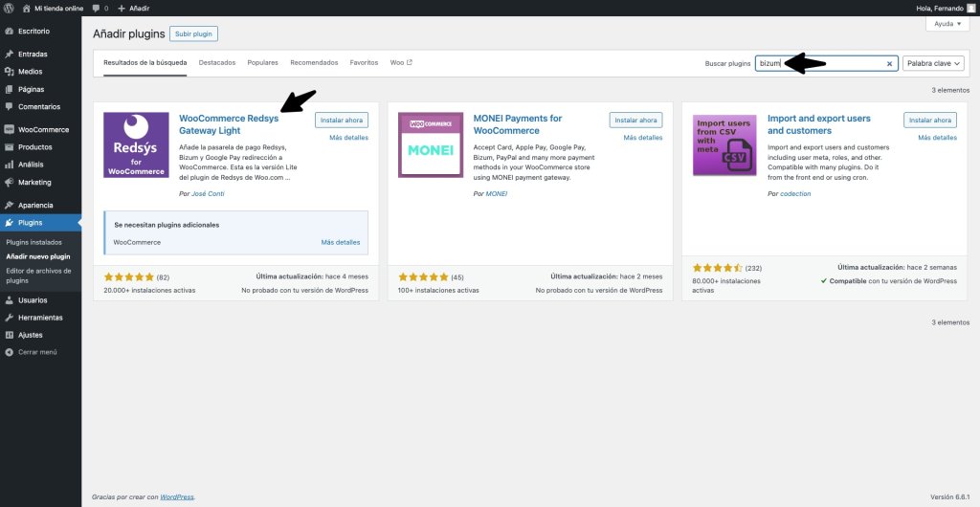The image size is (980, 507).
Task: Open the WooCommerce Redsys Gateway Light title
Action: (230, 125)
